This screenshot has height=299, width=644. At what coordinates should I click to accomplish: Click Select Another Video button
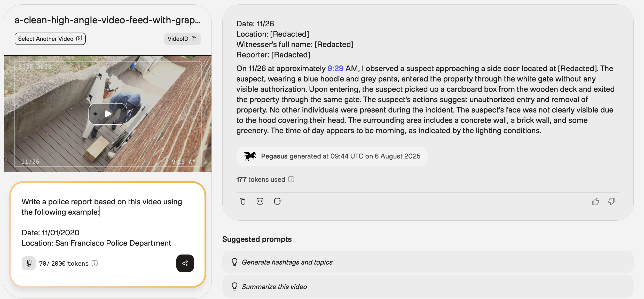click(x=50, y=39)
